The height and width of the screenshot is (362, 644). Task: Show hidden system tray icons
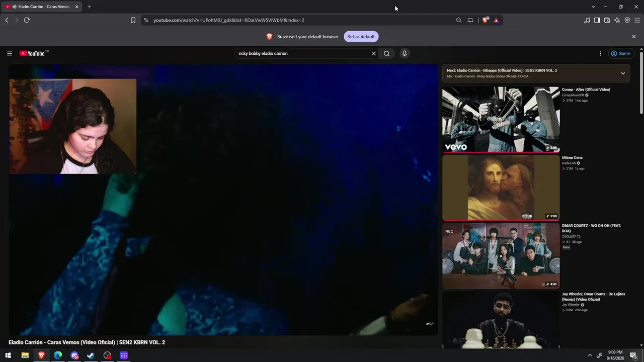point(590,355)
